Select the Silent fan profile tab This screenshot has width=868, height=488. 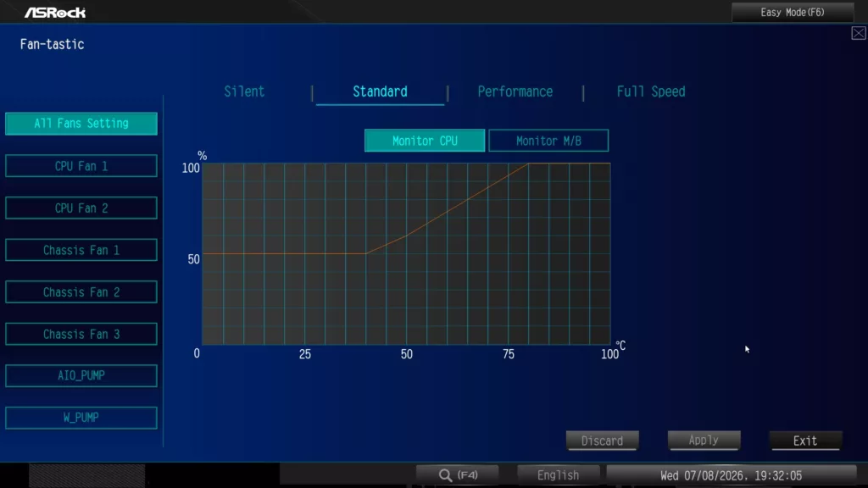(244, 91)
